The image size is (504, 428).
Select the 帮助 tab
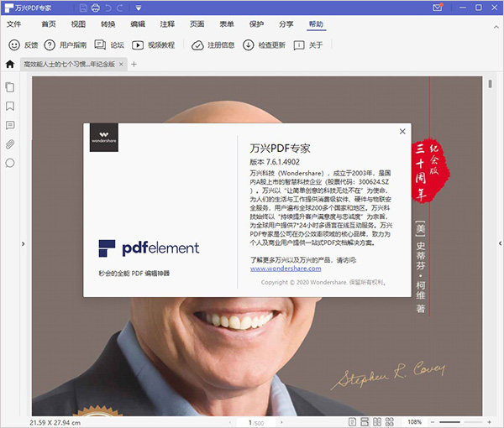pyautogui.click(x=316, y=24)
